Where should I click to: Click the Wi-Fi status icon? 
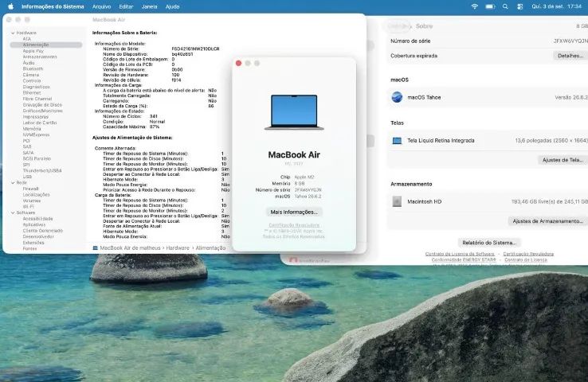(x=474, y=6)
